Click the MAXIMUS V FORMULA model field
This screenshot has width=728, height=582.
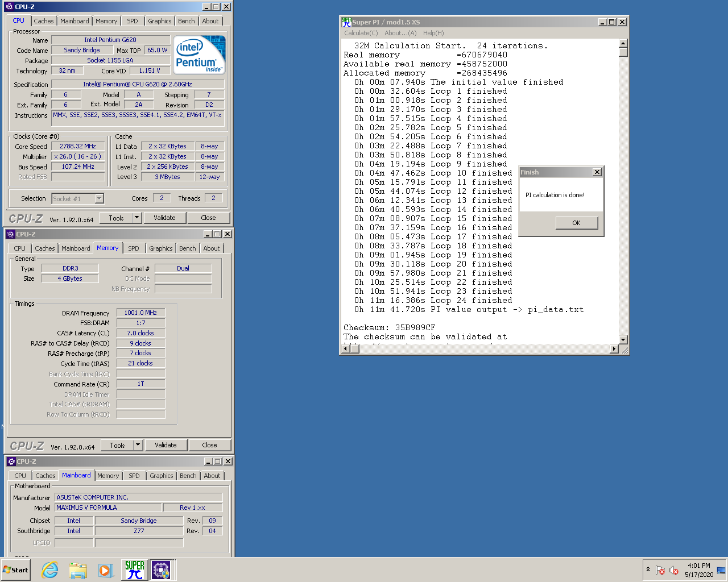click(x=108, y=508)
